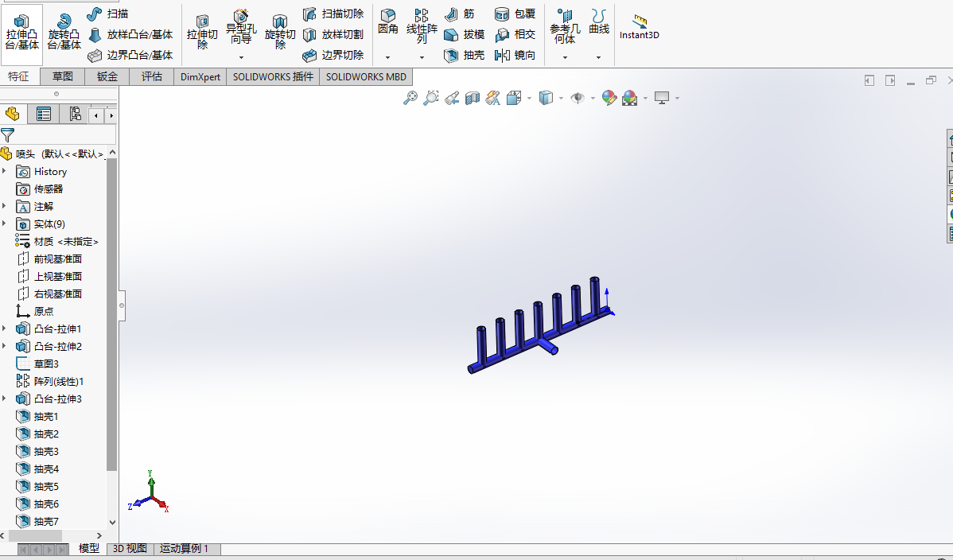Screen dimensions: 953x560
Task: Toggle the hide/show items eye icon
Action: [578, 98]
